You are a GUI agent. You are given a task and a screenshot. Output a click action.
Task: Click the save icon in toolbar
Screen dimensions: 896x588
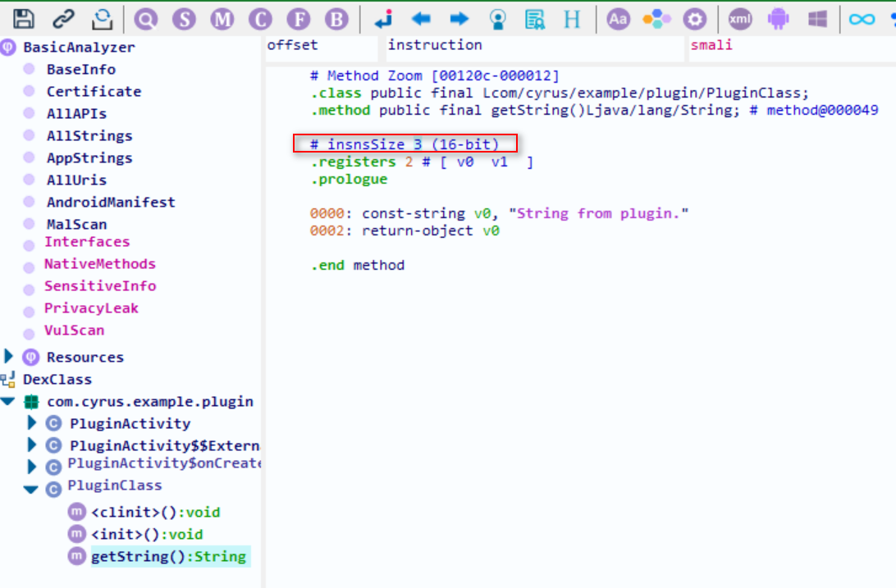[24, 19]
